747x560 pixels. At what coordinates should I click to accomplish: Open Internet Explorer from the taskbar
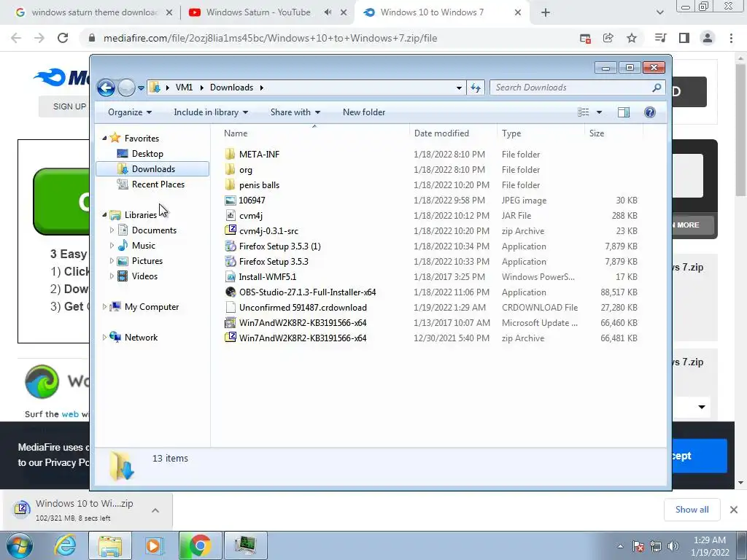(x=65, y=545)
